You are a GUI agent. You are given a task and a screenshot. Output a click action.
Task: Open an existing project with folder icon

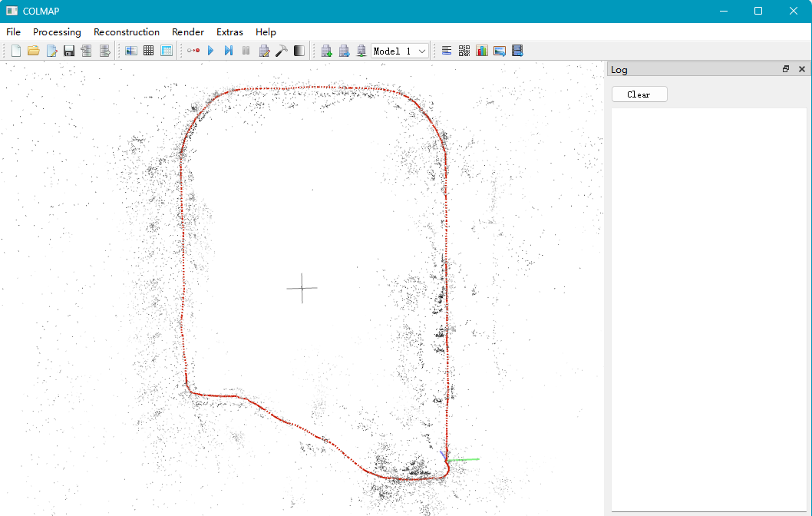(x=34, y=51)
